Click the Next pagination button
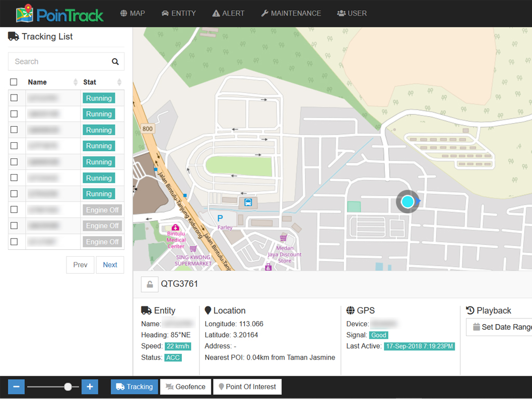This screenshot has width=532, height=399. 110,264
